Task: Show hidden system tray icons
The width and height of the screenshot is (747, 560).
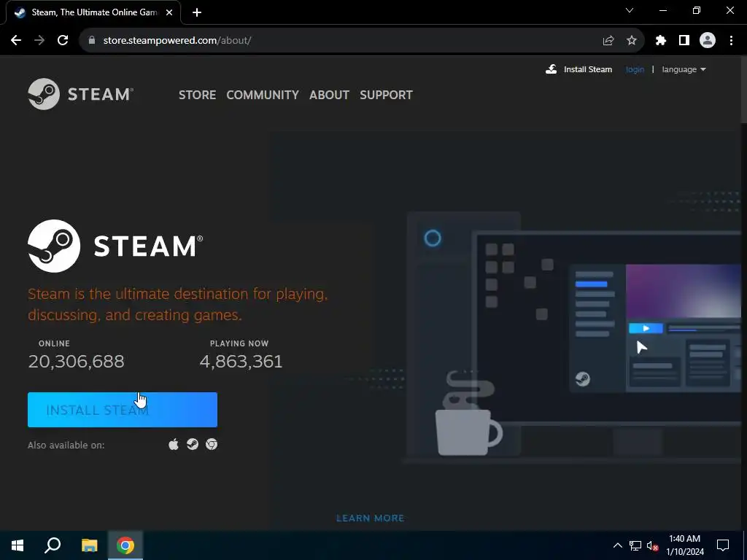Action: 617,545
